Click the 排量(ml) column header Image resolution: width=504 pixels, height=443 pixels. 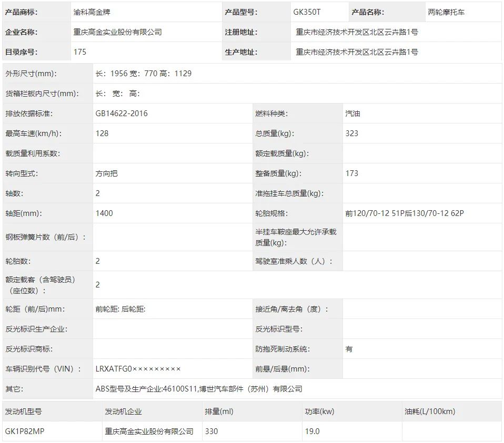tap(219, 411)
